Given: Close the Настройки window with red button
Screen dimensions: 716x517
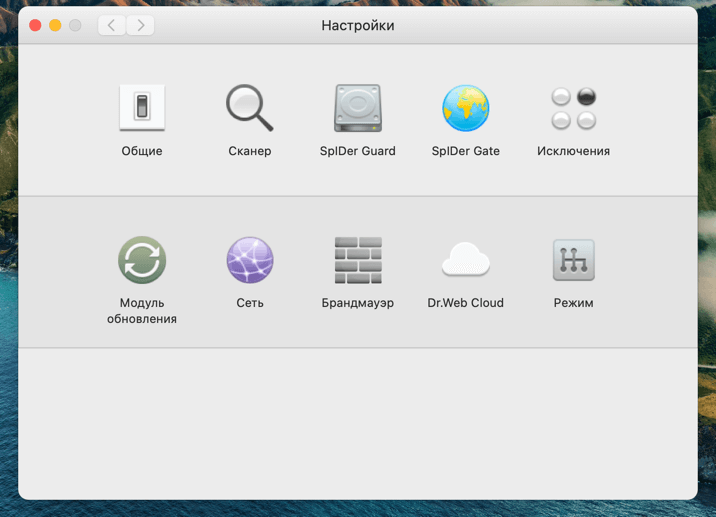Looking at the screenshot, I should tap(35, 25).
